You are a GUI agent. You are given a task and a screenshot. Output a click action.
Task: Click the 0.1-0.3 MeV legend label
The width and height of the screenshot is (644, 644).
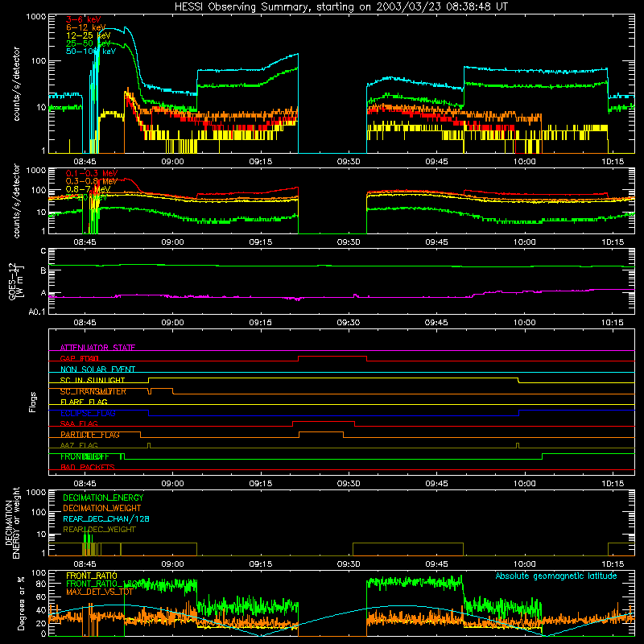click(x=92, y=173)
